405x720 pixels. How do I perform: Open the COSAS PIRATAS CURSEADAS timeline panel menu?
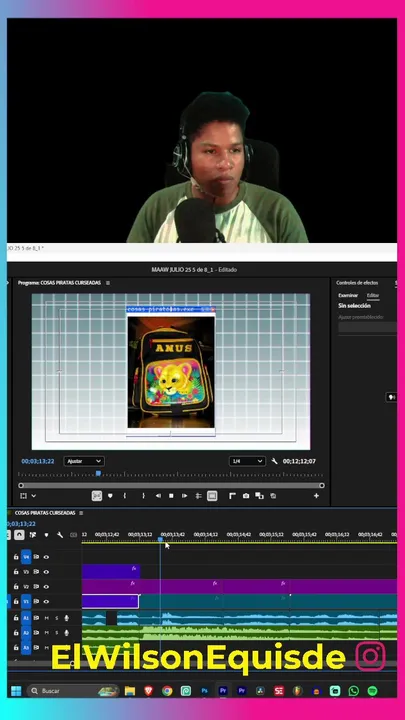[x=81, y=513]
